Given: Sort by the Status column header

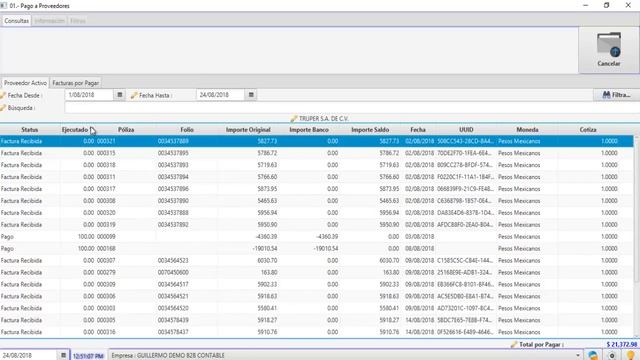Looking at the screenshot, I should [x=29, y=130].
